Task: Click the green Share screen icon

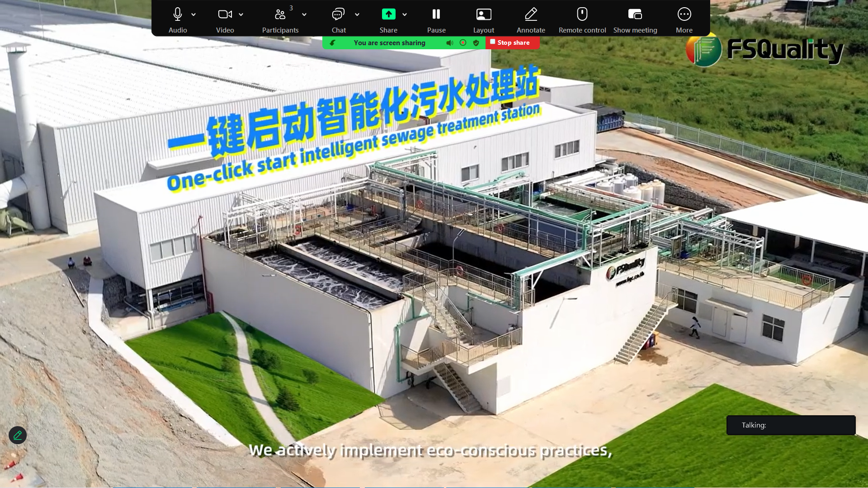Action: coord(388,14)
